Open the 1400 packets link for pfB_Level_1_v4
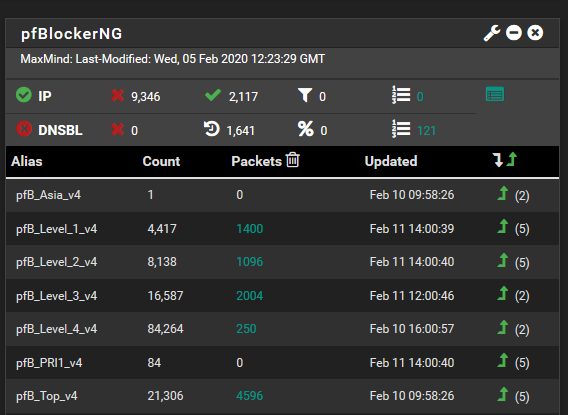568x415 pixels. pos(250,229)
